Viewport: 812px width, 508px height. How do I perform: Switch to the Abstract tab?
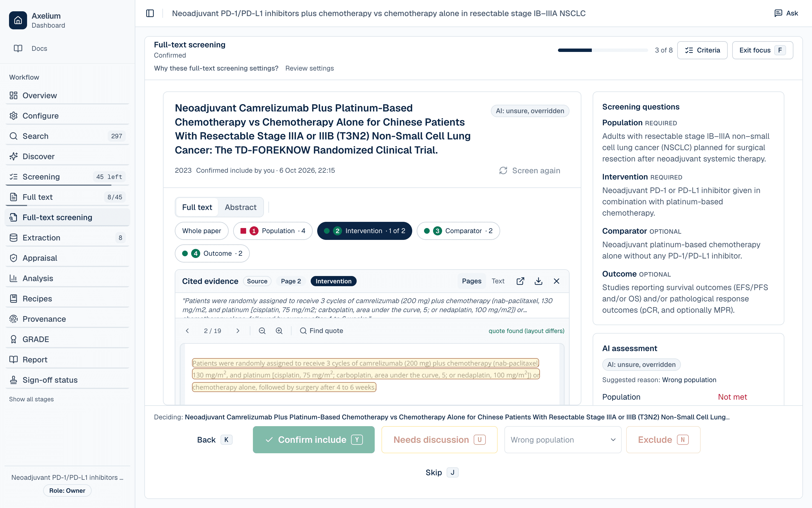coord(240,207)
